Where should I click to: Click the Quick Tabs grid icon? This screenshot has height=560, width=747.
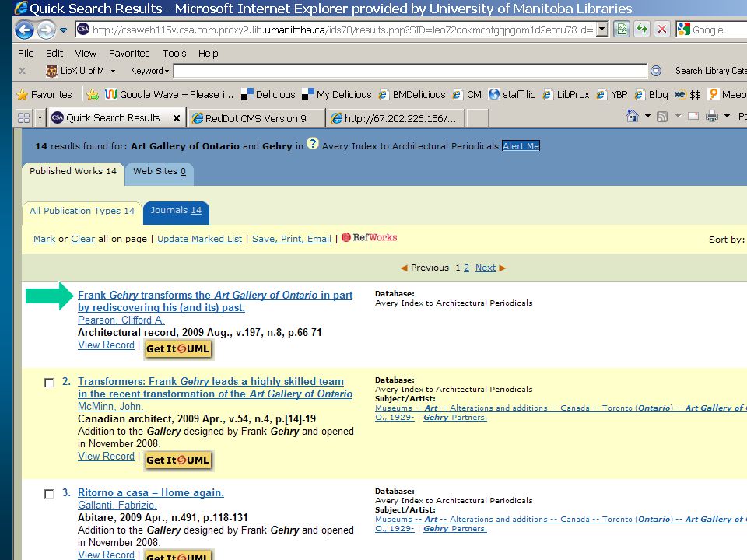[23, 117]
